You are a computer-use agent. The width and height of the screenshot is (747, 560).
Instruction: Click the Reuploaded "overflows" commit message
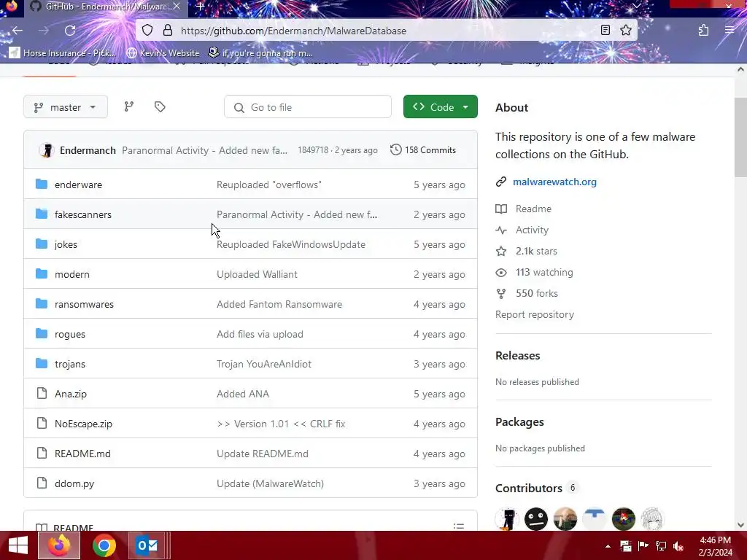click(x=269, y=184)
